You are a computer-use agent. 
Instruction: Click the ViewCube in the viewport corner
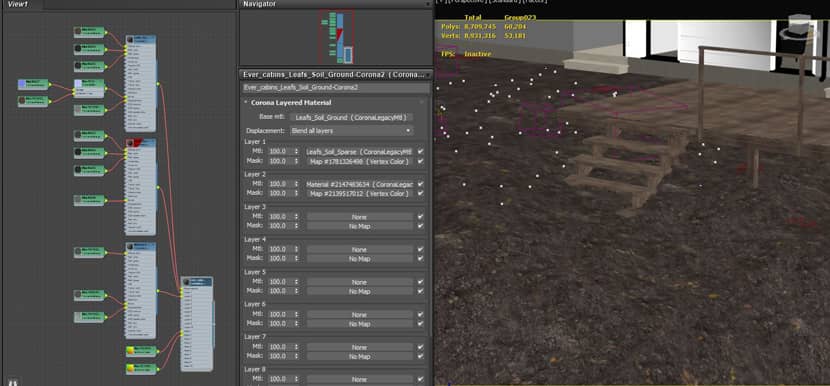click(x=799, y=26)
